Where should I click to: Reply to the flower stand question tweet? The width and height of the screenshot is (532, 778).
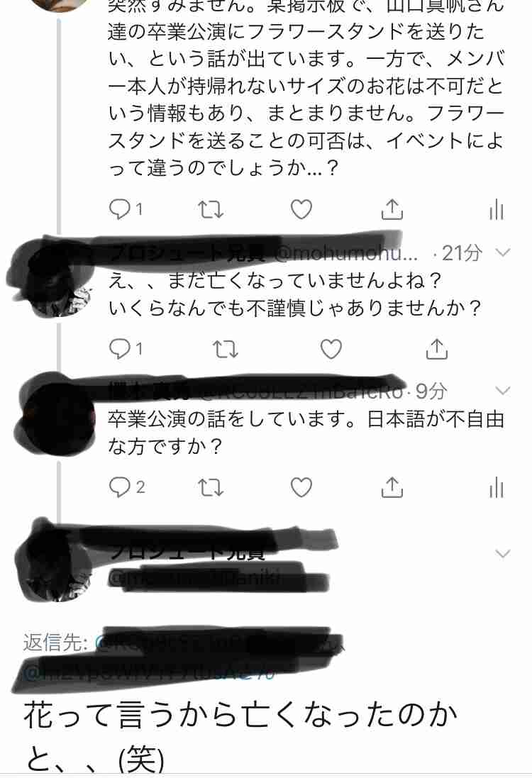[x=120, y=209]
